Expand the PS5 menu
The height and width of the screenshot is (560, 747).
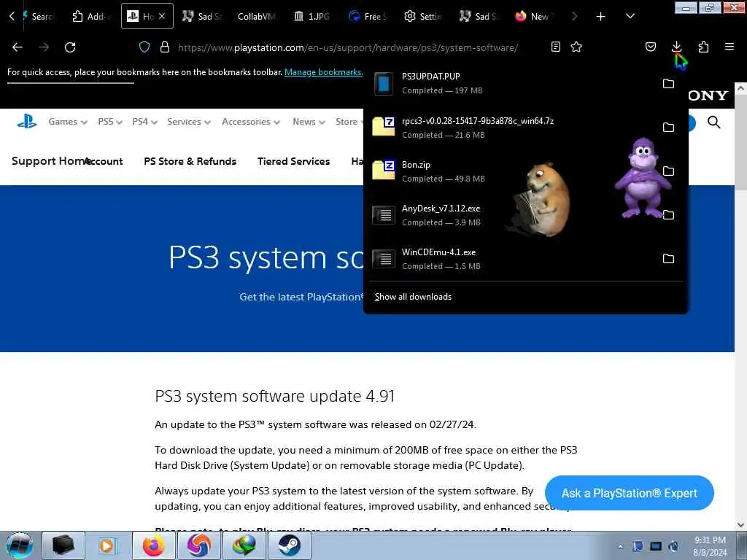click(x=110, y=122)
